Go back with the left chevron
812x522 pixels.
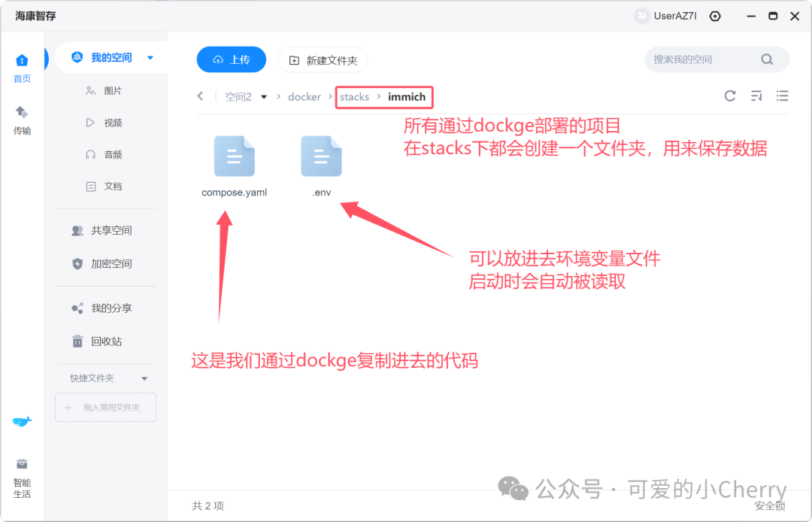pyautogui.click(x=201, y=96)
